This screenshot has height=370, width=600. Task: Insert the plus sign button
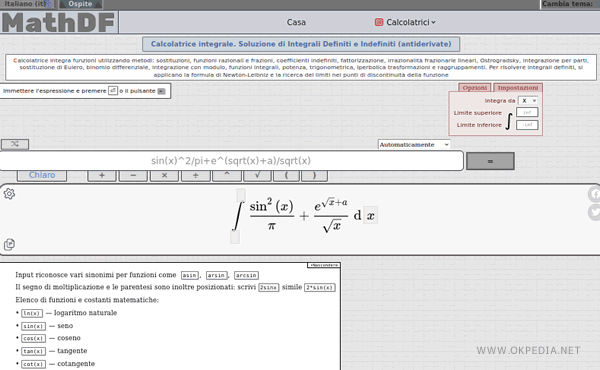(102, 175)
